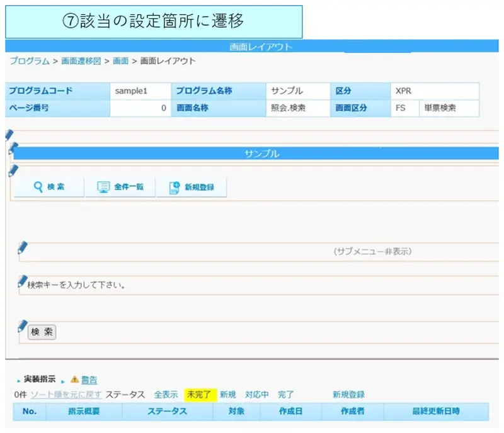Sort by 対象 column header
The height and width of the screenshot is (433, 504).
(236, 411)
